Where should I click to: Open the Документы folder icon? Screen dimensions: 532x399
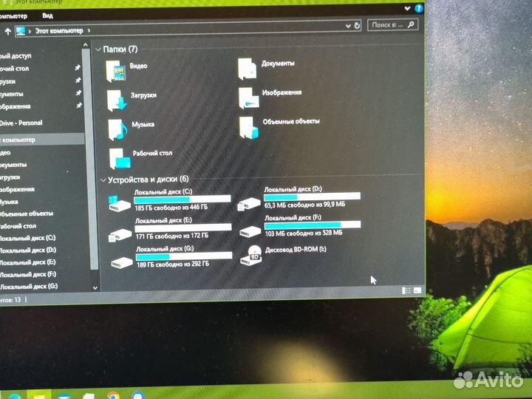[x=248, y=68]
